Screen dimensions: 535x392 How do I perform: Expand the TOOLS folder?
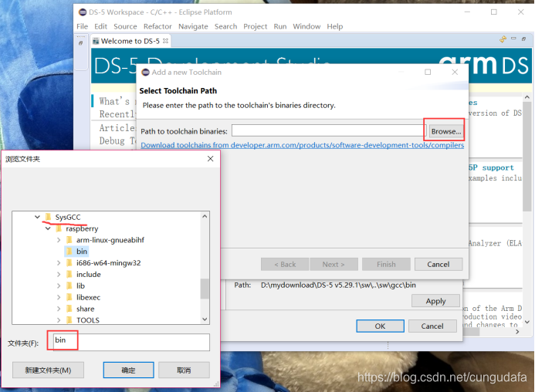tap(59, 320)
